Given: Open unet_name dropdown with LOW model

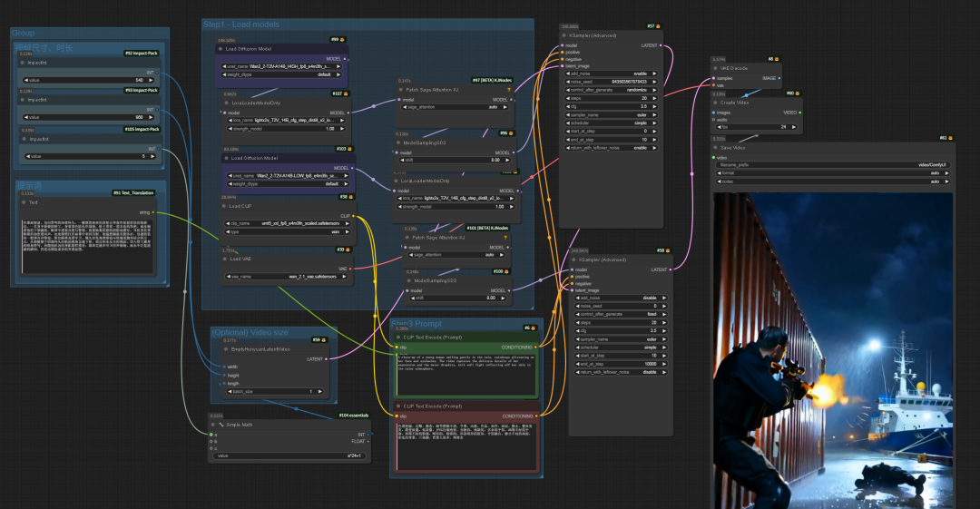Looking at the screenshot, I should click(290, 176).
